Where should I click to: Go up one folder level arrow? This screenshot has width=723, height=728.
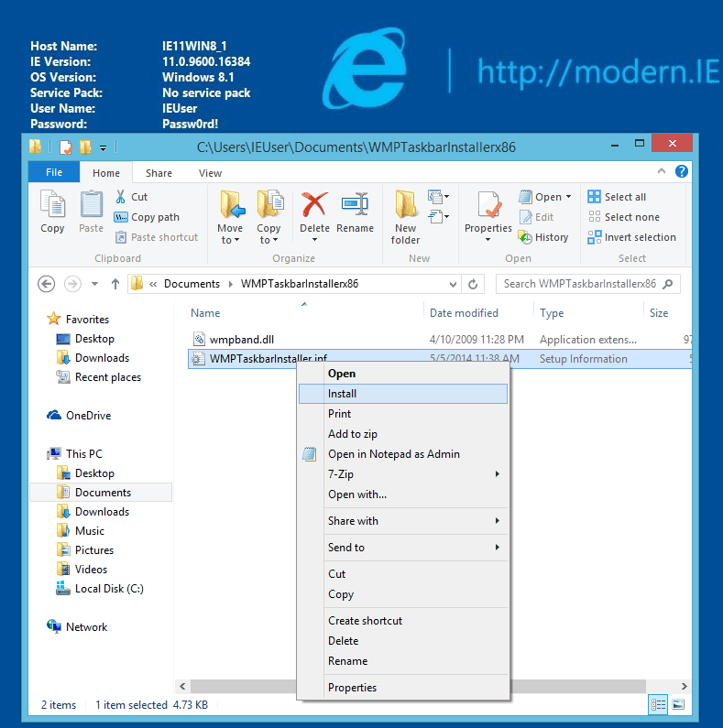click(x=115, y=284)
